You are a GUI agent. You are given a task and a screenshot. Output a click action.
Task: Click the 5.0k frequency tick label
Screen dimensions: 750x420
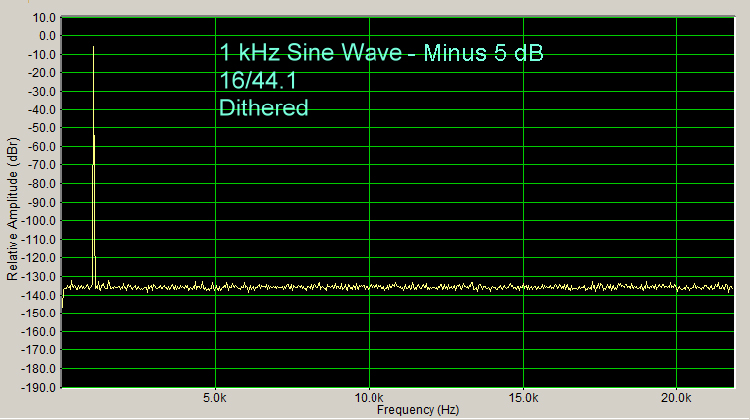(215, 398)
